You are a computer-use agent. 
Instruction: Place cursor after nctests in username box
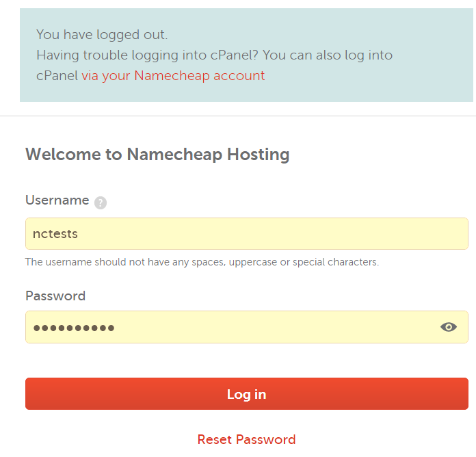(x=79, y=234)
